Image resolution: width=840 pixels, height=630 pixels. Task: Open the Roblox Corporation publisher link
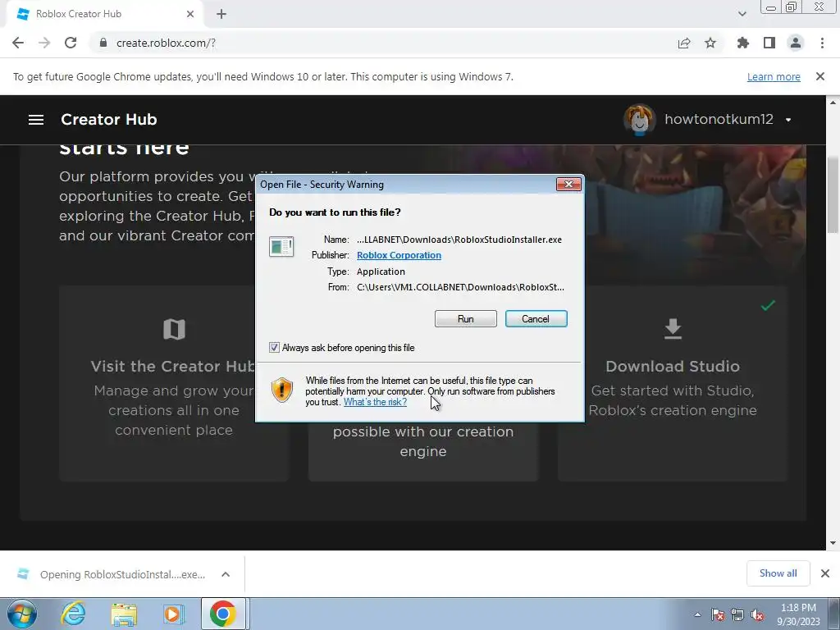399,255
